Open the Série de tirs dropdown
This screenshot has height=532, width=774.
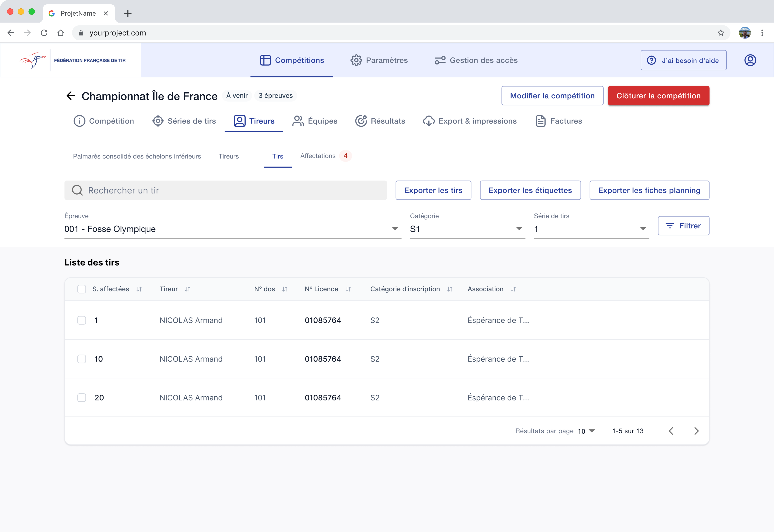point(591,229)
